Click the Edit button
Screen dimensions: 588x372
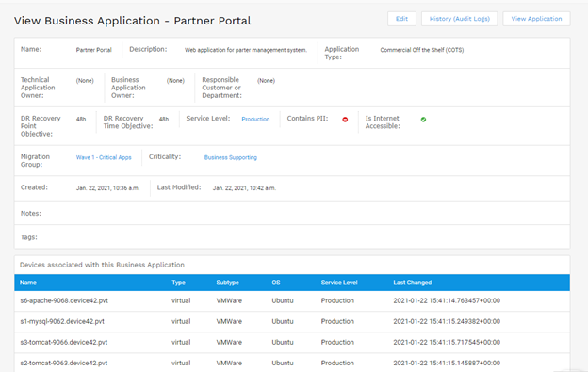[401, 19]
